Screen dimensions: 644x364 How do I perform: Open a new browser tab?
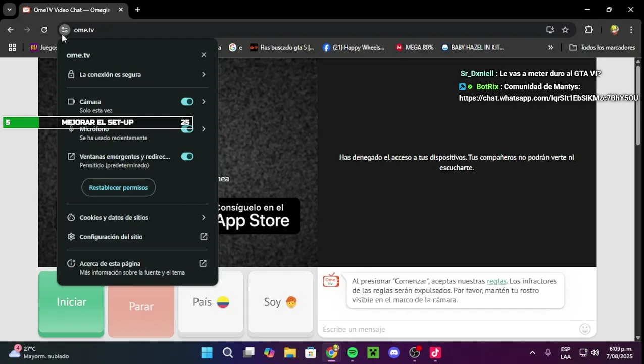tap(137, 10)
